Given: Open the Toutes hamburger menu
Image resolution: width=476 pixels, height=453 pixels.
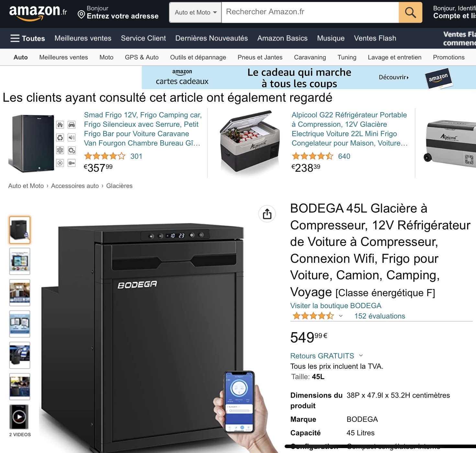Looking at the screenshot, I should pos(28,38).
